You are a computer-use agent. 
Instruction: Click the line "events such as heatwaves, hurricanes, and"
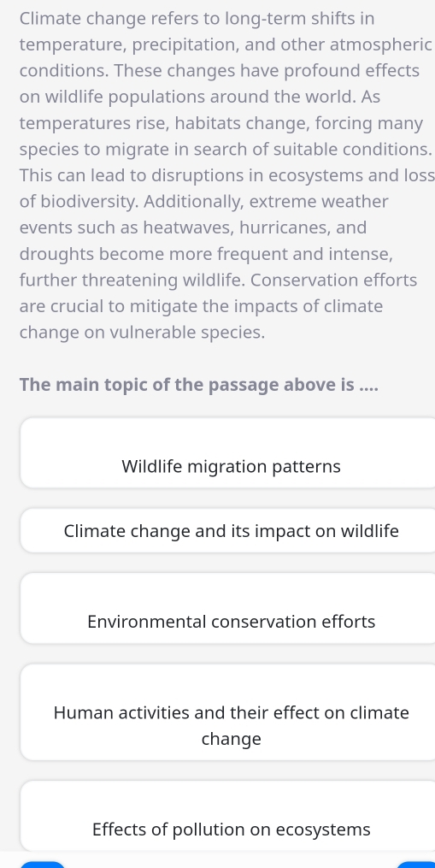(193, 227)
